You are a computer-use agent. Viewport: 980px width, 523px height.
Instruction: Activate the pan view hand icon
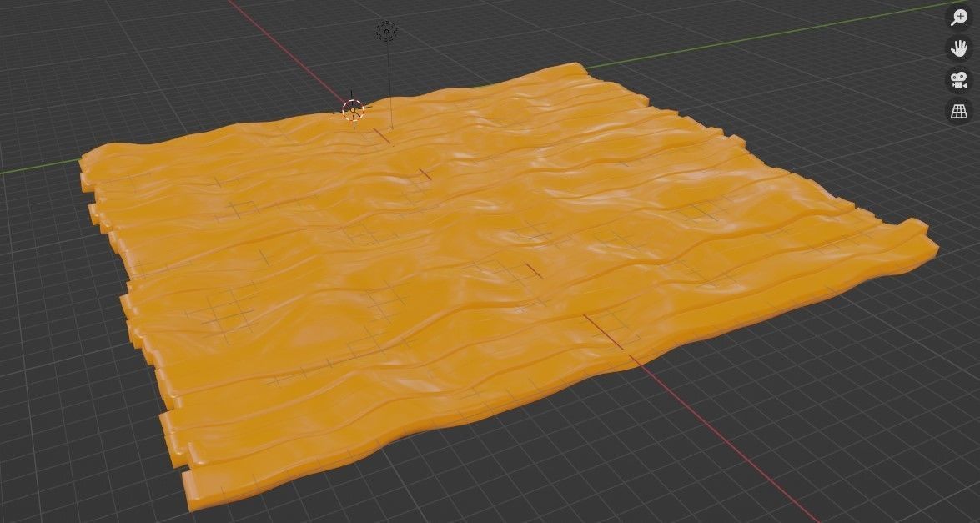(x=959, y=48)
